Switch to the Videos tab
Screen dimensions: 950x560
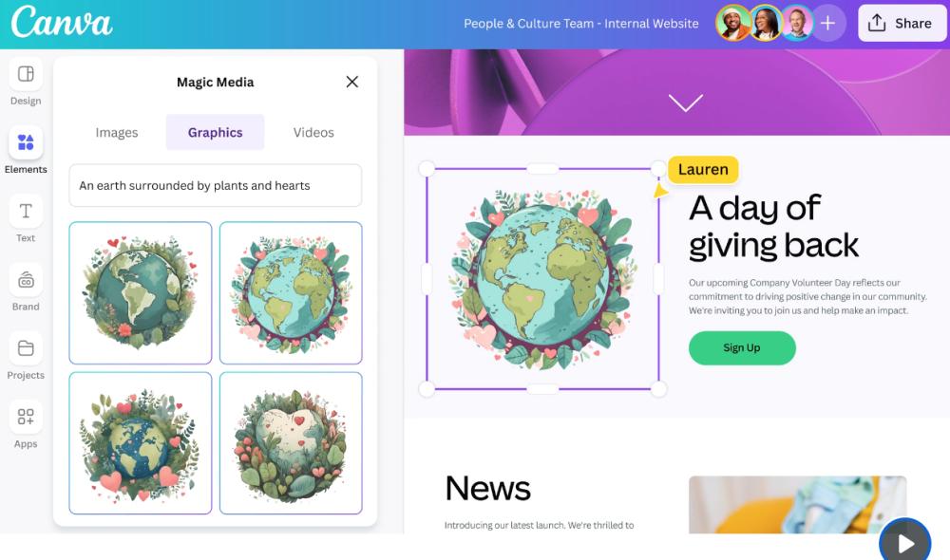click(313, 133)
